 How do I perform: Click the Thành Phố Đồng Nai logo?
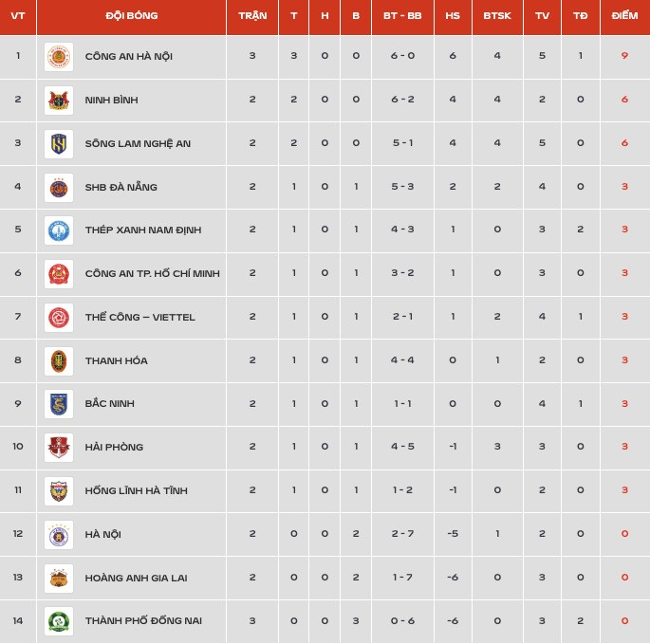click(59, 621)
